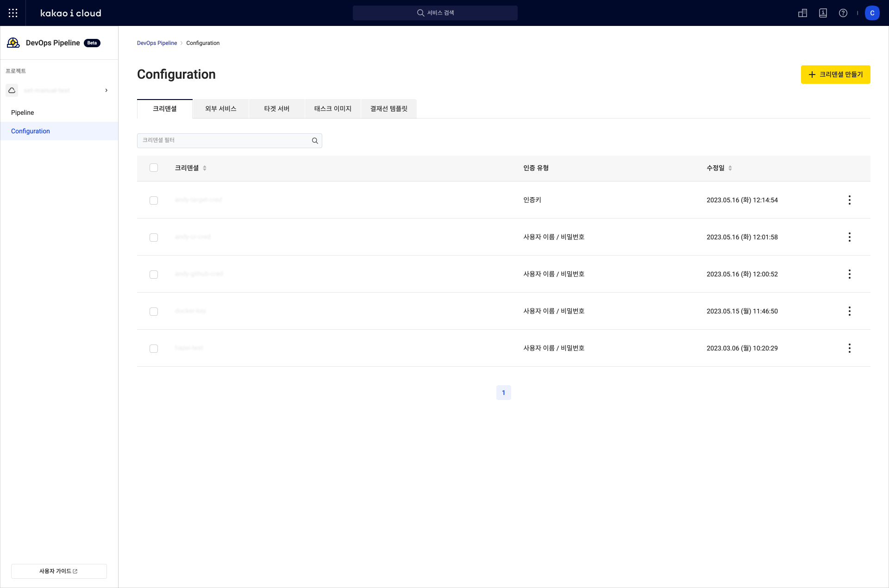Open the organization building icon in header
The width and height of the screenshot is (889, 588).
point(803,13)
